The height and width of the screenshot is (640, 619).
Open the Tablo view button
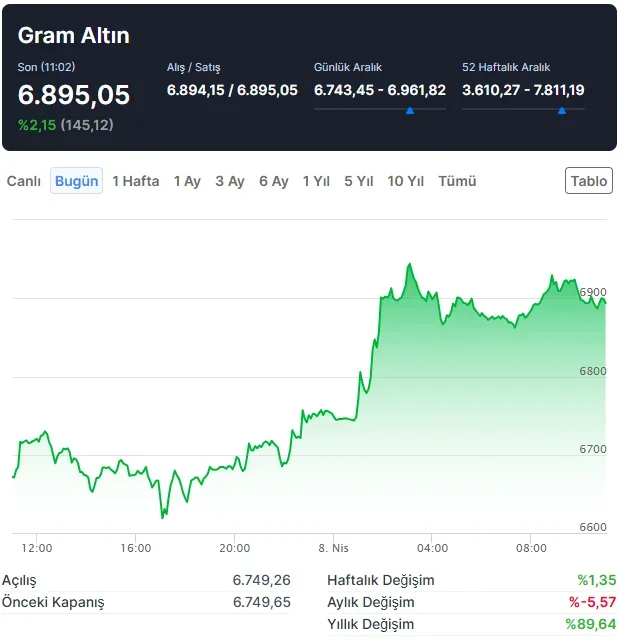tap(589, 181)
